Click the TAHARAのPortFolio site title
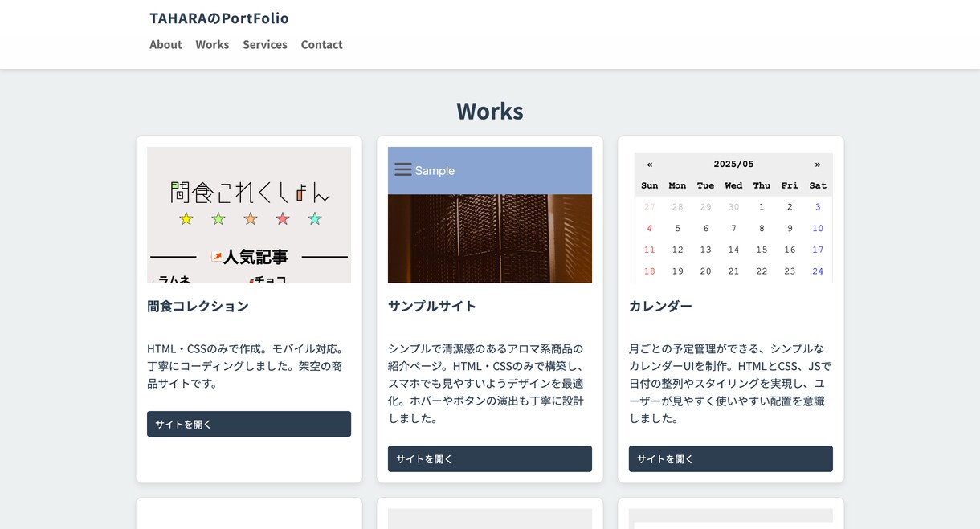 pyautogui.click(x=219, y=18)
